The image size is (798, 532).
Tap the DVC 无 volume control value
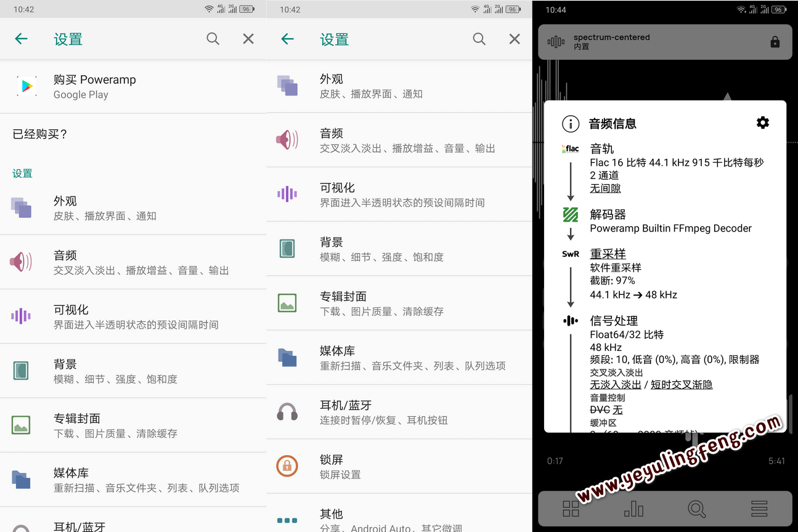(x=606, y=410)
